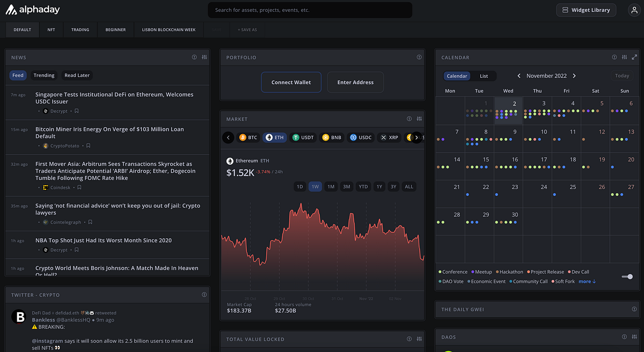The width and height of the screenshot is (644, 352).
Task: Select the XRP coin chip
Action: [390, 137]
